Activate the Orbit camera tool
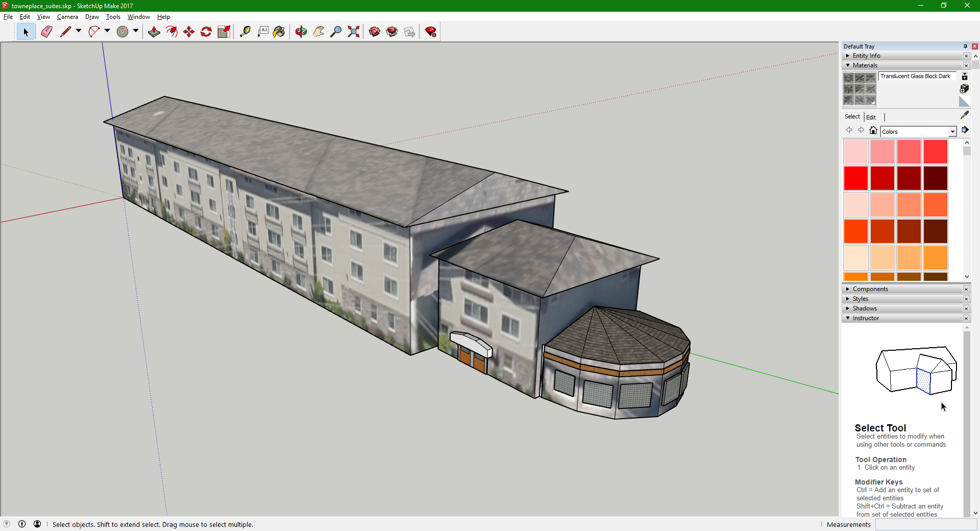Viewport: 980px width, 531px height. point(301,32)
